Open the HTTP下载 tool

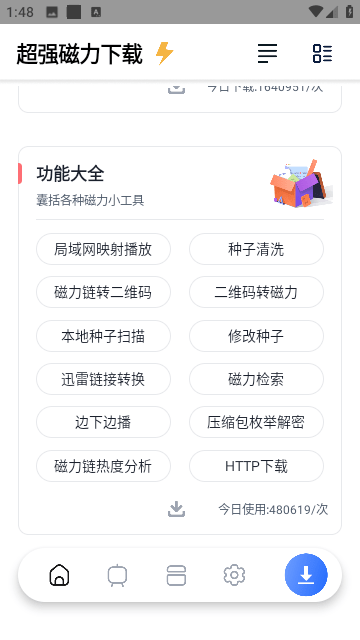tap(256, 466)
